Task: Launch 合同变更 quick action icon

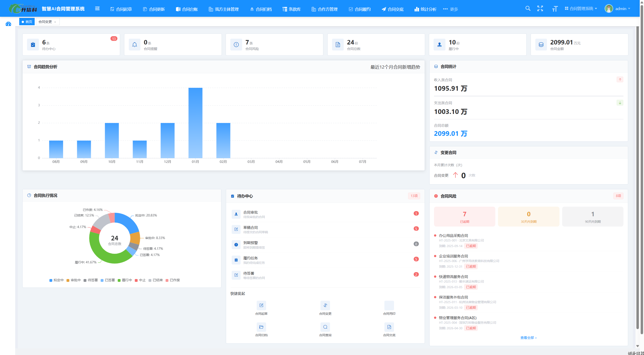Action: point(325,305)
